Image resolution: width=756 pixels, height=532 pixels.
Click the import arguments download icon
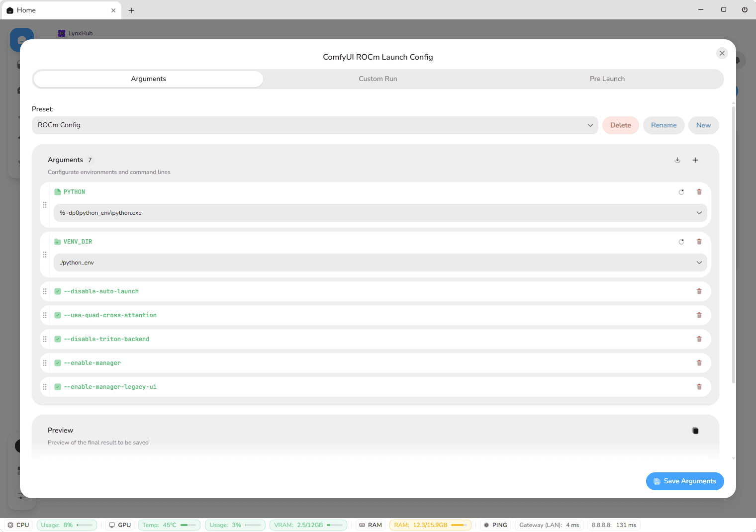677,160
